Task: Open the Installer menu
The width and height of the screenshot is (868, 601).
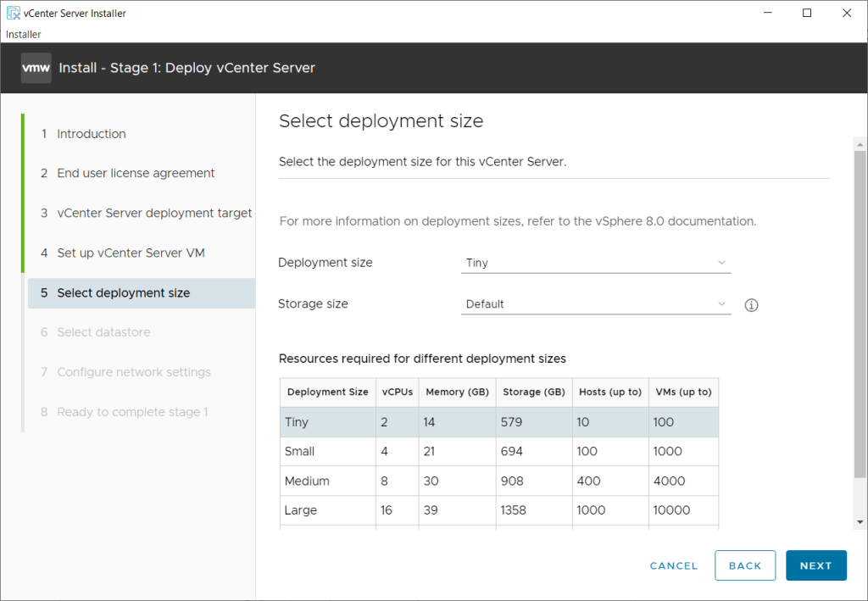Action: [24, 35]
